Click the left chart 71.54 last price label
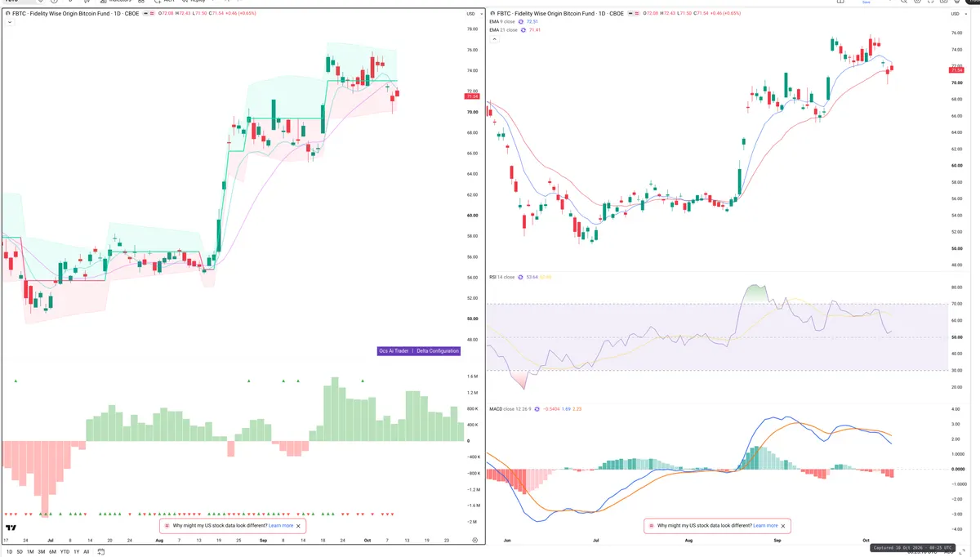 point(471,96)
